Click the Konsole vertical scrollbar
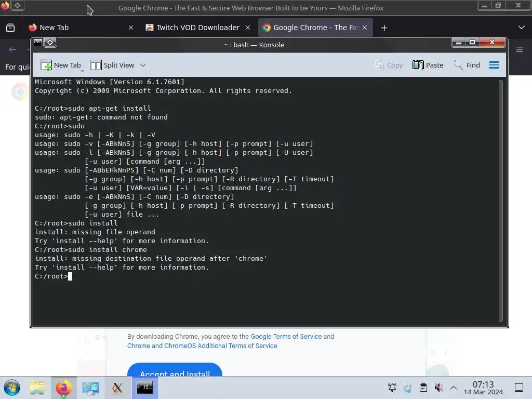This screenshot has width=532, height=399. pyautogui.click(x=500, y=201)
